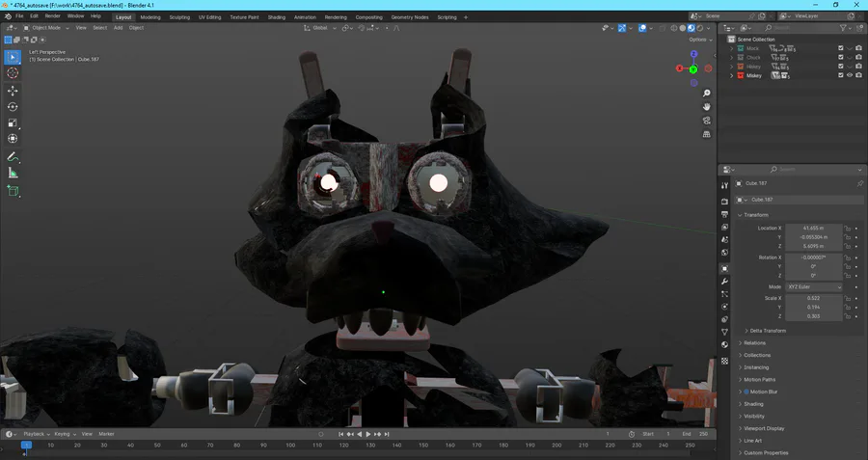
Task: Click Play animation button
Action: point(368,435)
